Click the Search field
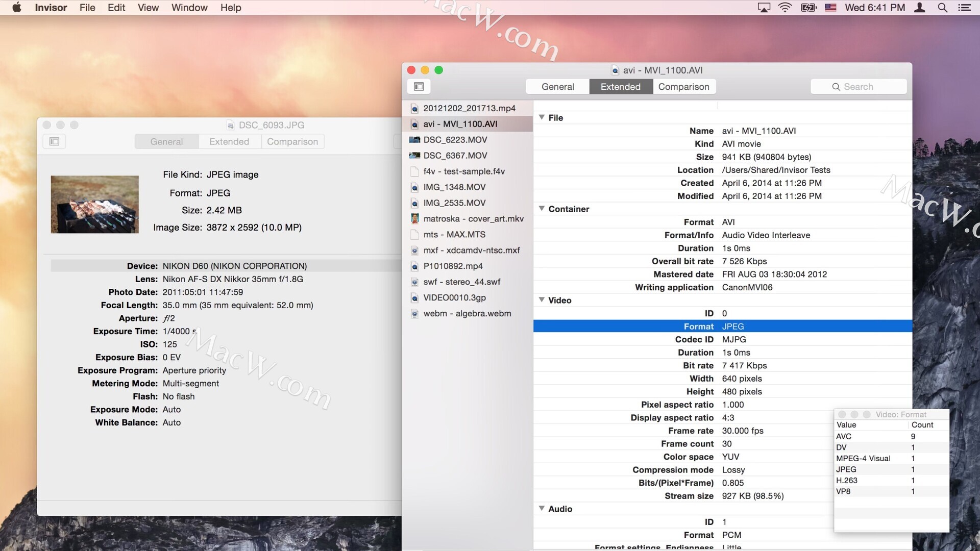This screenshot has height=551, width=980. [859, 87]
